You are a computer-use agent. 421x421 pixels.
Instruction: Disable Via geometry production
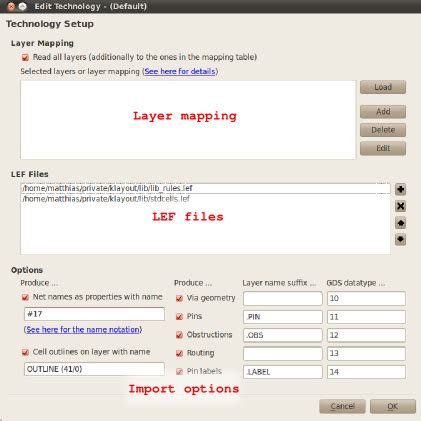179,298
